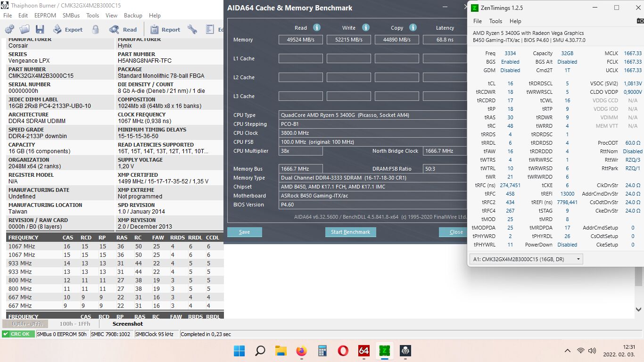Screen dimensions: 644x362
Task: Click Memory Read 49524 MB/s field
Action: (x=301, y=40)
